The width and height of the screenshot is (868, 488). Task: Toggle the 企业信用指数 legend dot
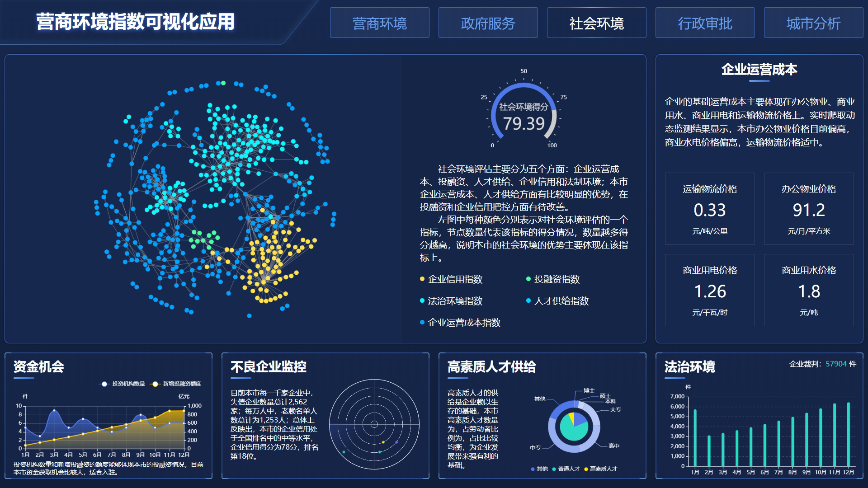coord(422,279)
